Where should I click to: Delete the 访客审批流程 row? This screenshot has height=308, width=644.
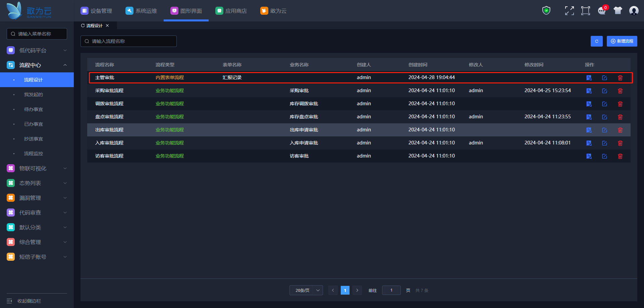click(x=620, y=156)
